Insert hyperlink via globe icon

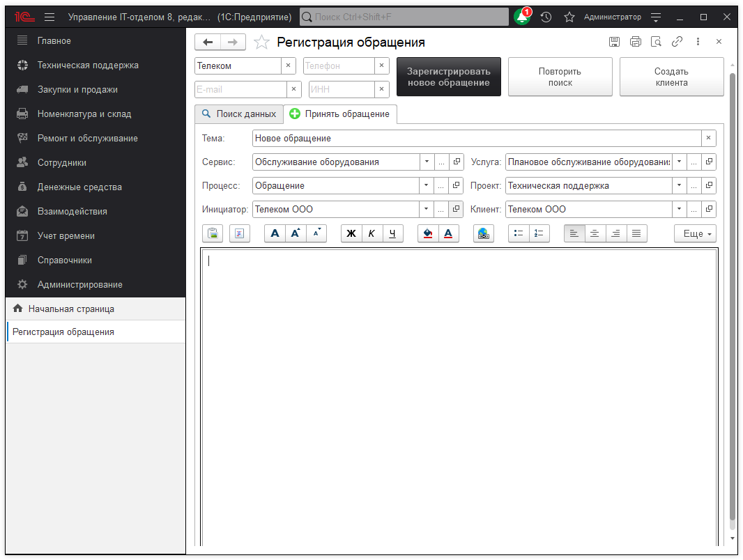(x=484, y=234)
